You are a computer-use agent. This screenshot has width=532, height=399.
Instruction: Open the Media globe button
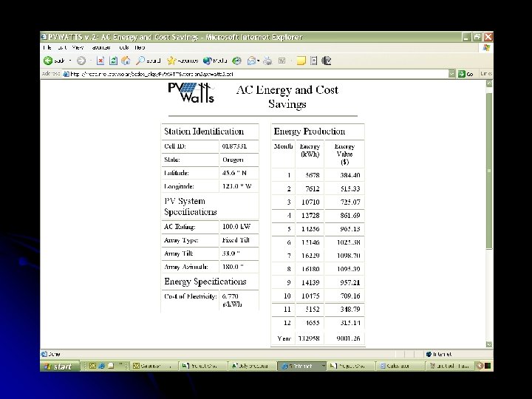(215, 61)
